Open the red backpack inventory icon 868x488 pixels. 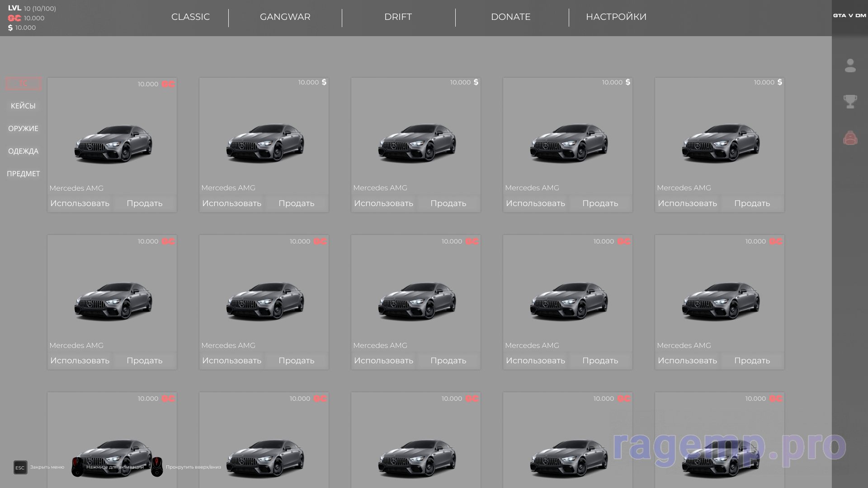850,138
